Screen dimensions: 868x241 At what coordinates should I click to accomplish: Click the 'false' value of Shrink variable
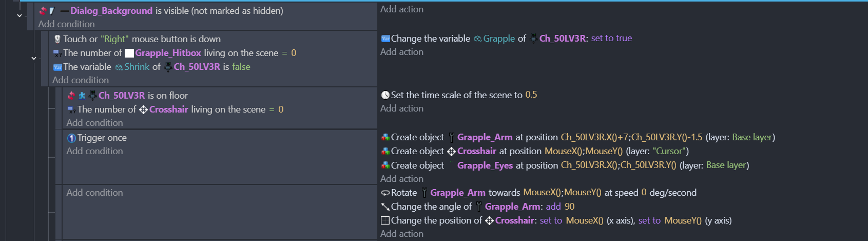pyautogui.click(x=241, y=67)
